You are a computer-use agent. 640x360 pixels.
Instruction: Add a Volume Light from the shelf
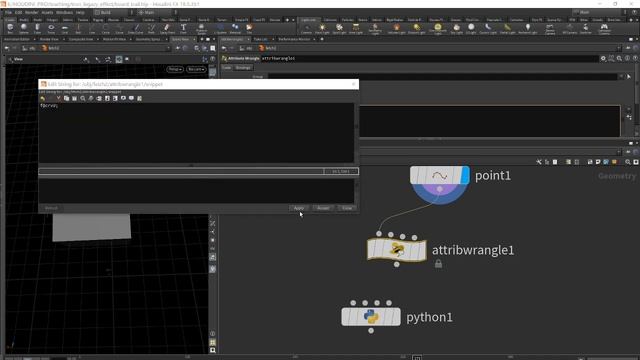(x=396, y=29)
